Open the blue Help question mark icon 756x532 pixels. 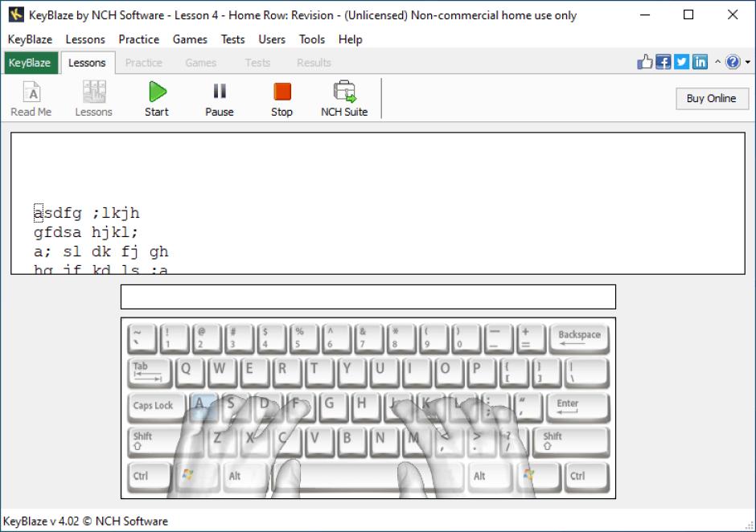tap(733, 62)
